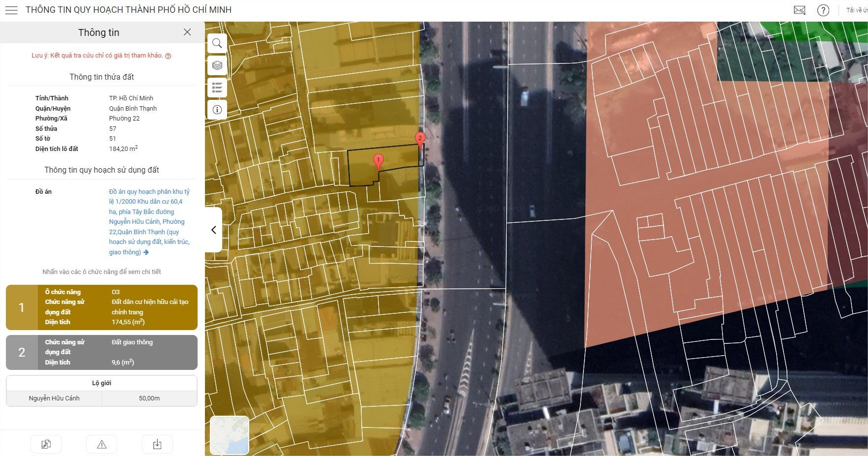The width and height of the screenshot is (868, 456).
Task: Open the hamburger menu at top left
Action: tap(11, 10)
